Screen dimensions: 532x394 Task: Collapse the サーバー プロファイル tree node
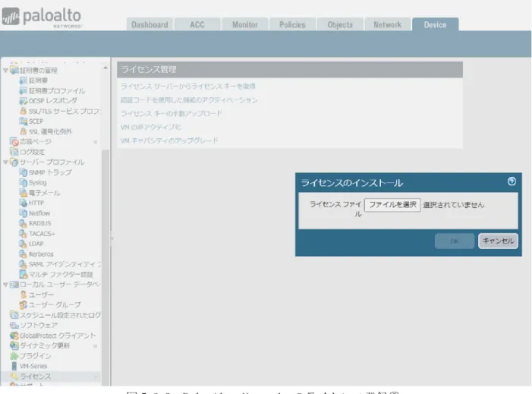[5, 162]
